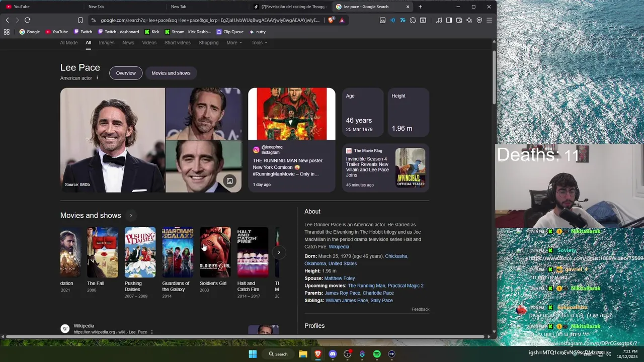Open File Explorer from the taskbar
644x362 pixels.
303,354
